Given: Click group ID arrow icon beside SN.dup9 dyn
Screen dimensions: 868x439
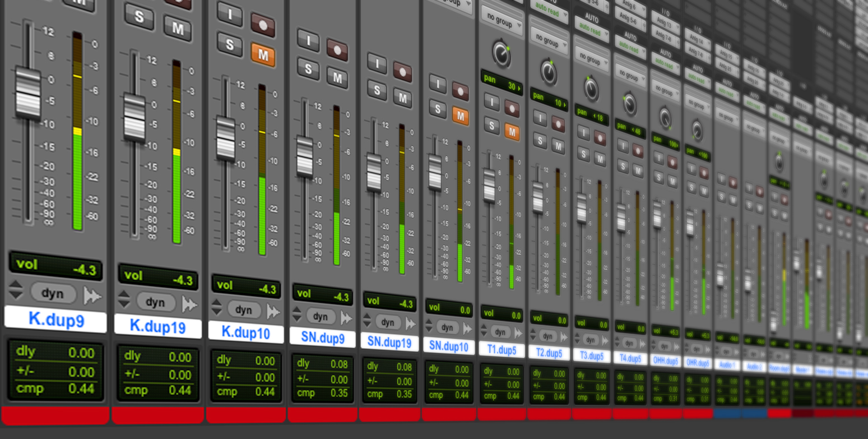Looking at the screenshot, I should coord(346,318).
